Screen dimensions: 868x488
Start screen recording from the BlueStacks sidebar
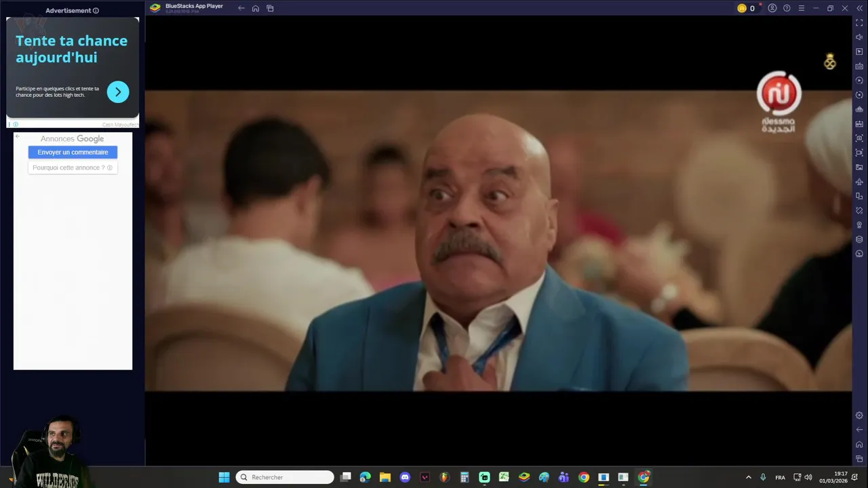pyautogui.click(x=859, y=152)
